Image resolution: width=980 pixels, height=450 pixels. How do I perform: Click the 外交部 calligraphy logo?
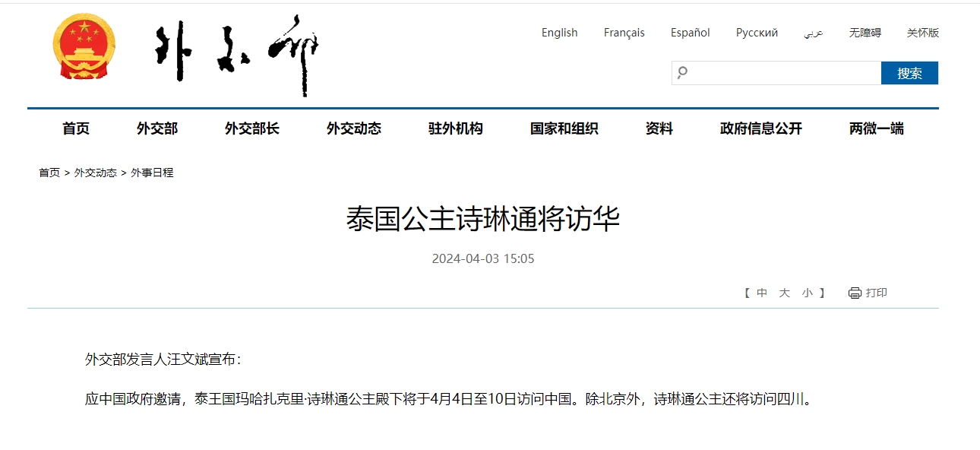236,55
